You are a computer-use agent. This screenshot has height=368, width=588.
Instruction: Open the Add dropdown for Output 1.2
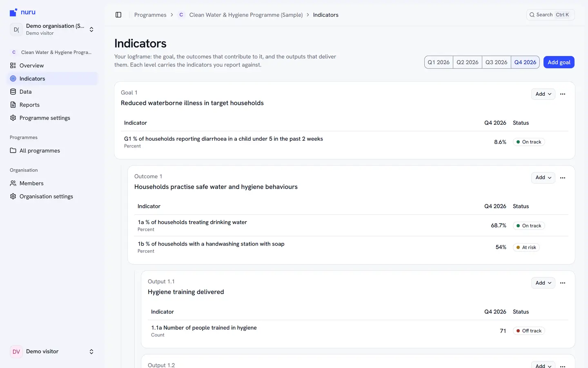click(543, 365)
